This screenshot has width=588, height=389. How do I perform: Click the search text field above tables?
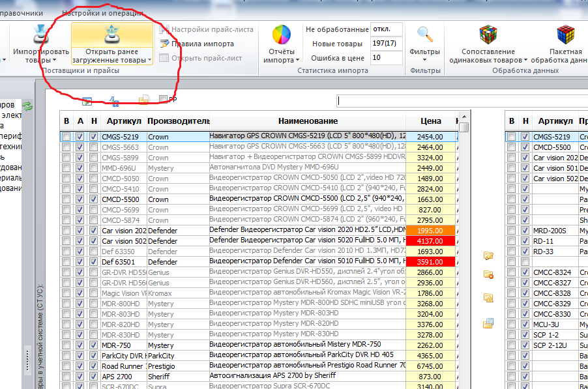tap(462, 101)
